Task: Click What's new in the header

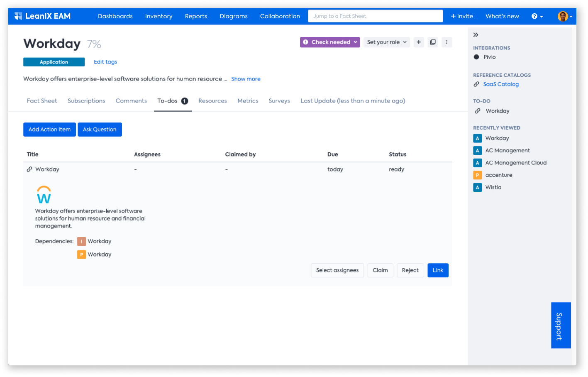Action: tap(502, 16)
